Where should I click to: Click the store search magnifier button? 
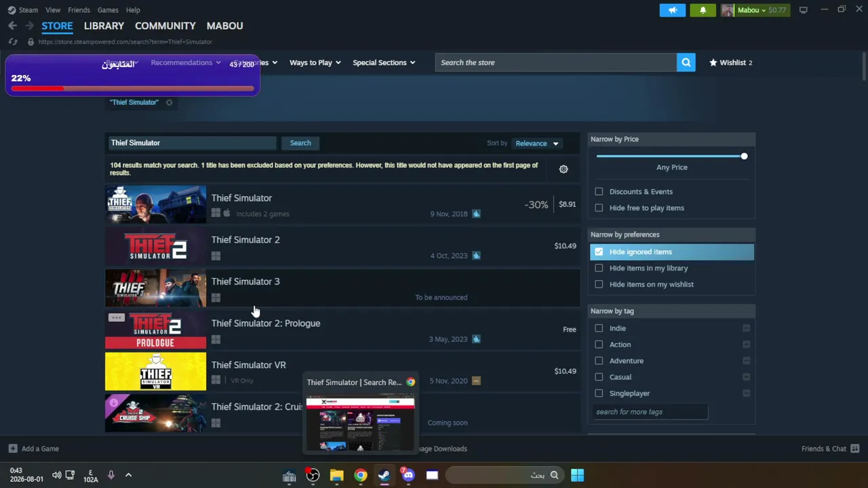tap(686, 62)
